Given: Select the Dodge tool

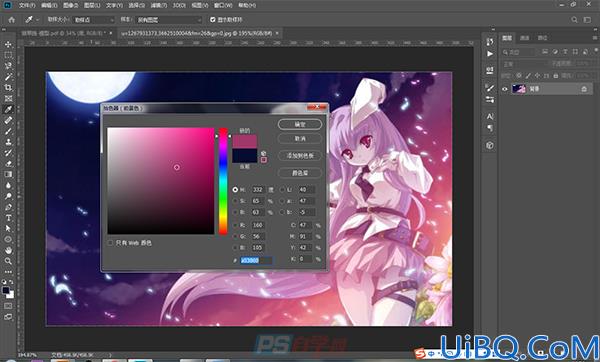Looking at the screenshot, I should point(8,196).
